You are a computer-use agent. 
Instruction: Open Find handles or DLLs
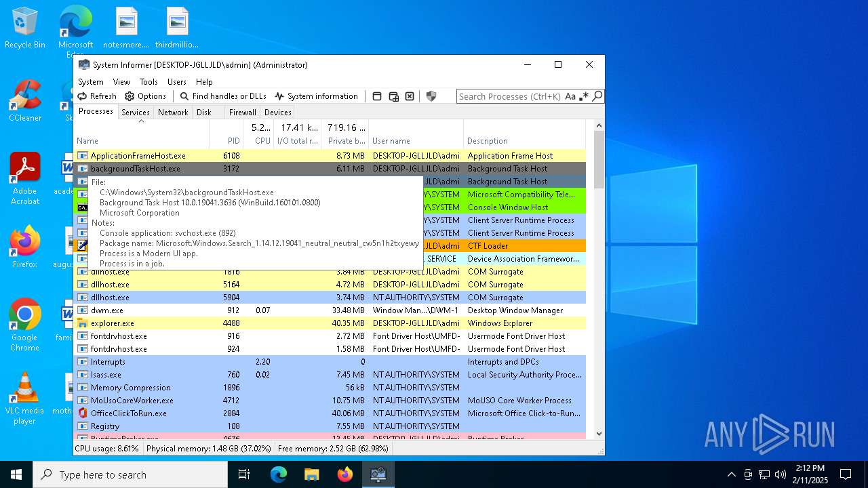pos(223,96)
